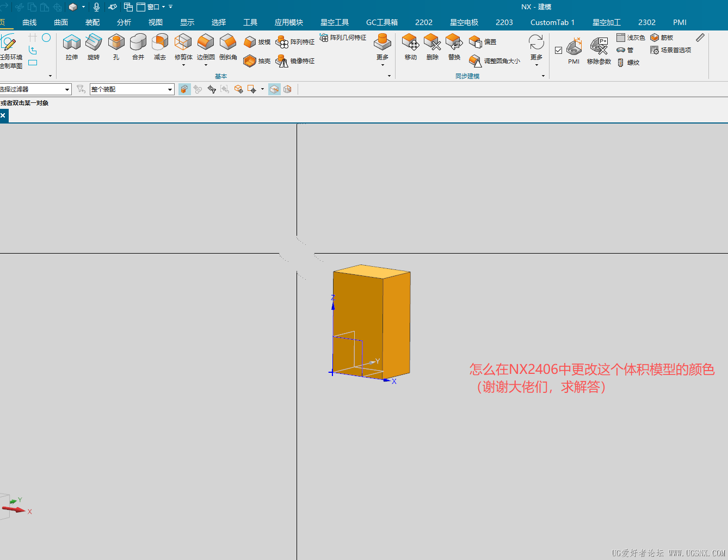
Task: Open the 孔 (Hole) tool
Action: click(116, 46)
